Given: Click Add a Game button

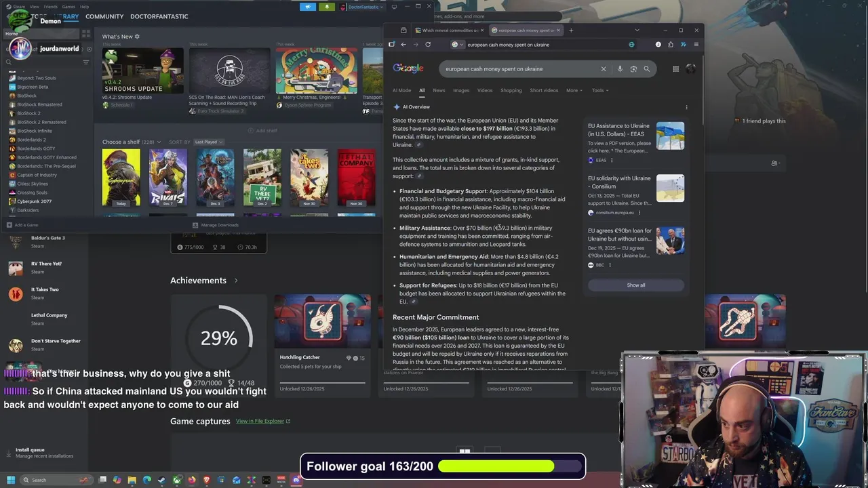Looking at the screenshot, I should [x=22, y=225].
